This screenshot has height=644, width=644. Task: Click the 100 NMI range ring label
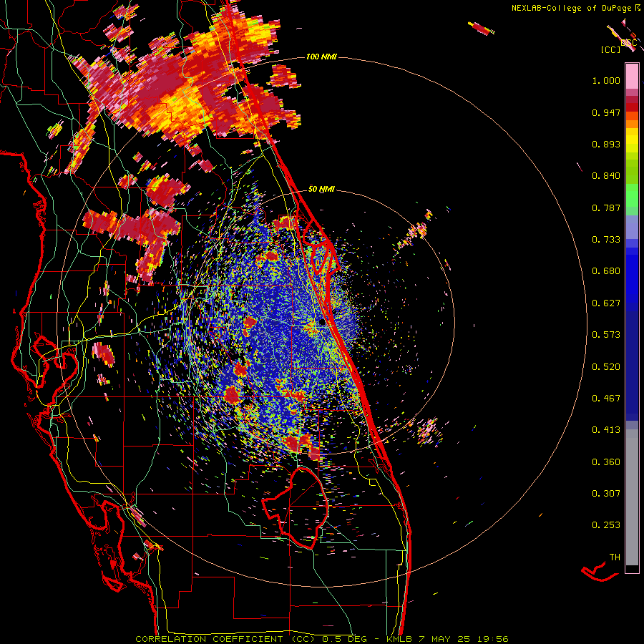click(x=321, y=57)
